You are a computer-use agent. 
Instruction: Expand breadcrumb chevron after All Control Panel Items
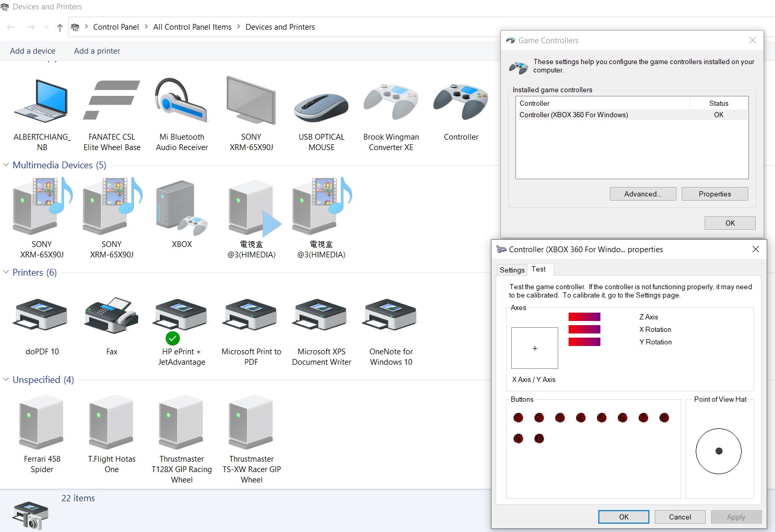click(x=238, y=27)
